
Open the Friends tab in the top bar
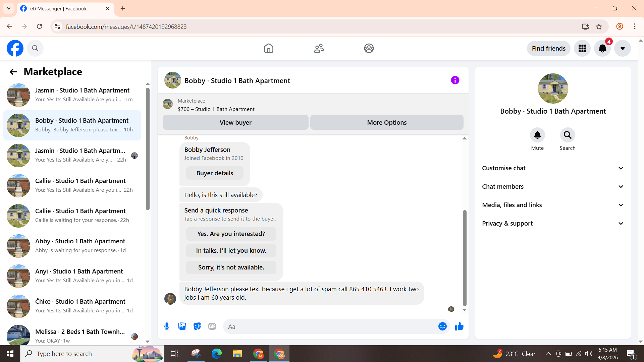click(319, 48)
